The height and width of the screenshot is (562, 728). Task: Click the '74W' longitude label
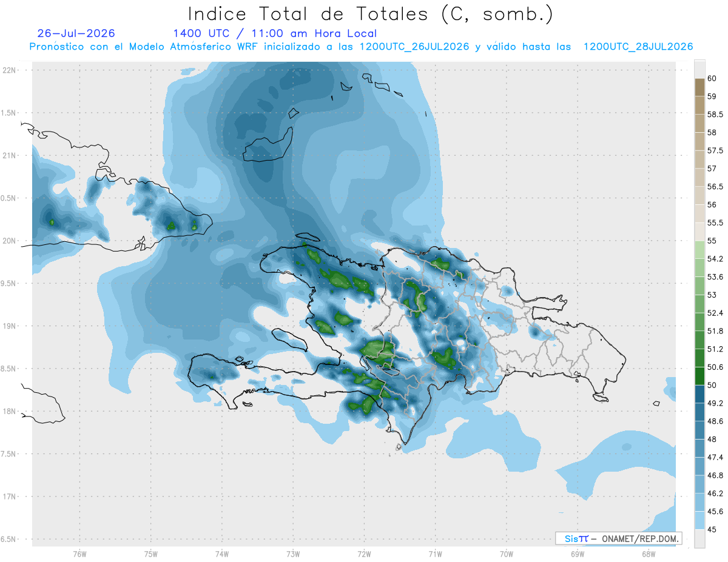222,554
